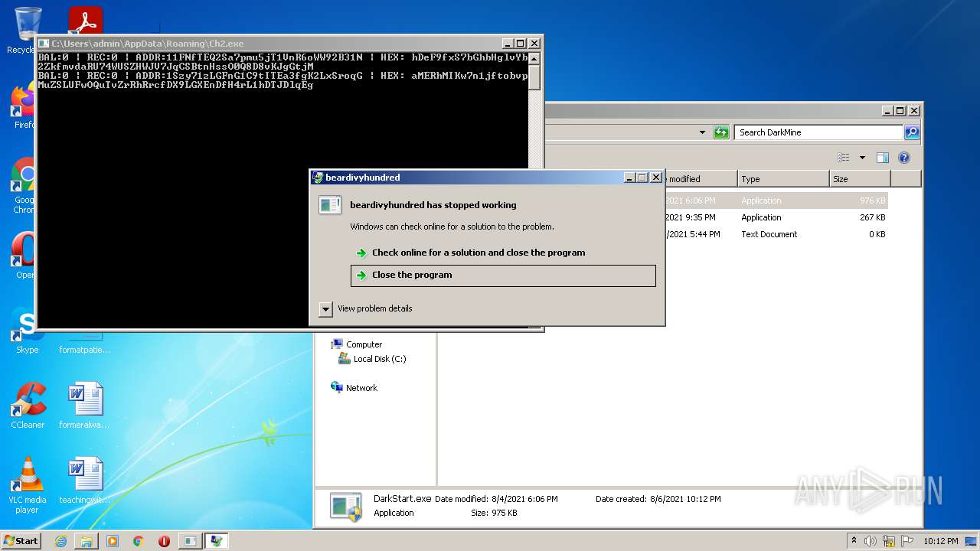Click the console scrollbar up arrow
980x551 pixels.
click(534, 58)
